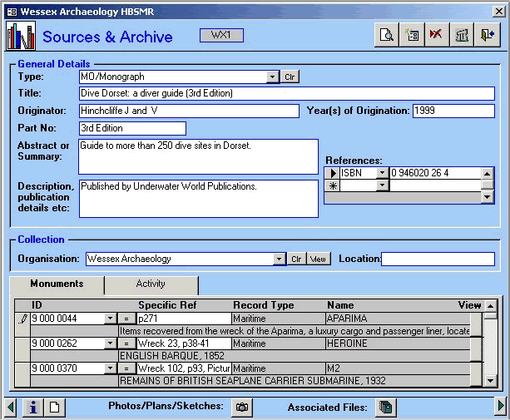Click the WX1 button in header

point(220,35)
